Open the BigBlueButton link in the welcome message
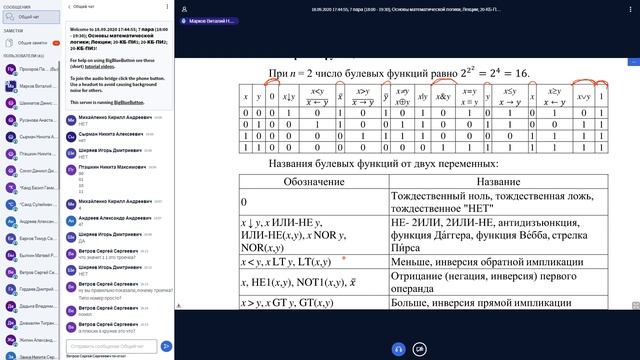This screenshot has height=360, width=640. (129, 102)
